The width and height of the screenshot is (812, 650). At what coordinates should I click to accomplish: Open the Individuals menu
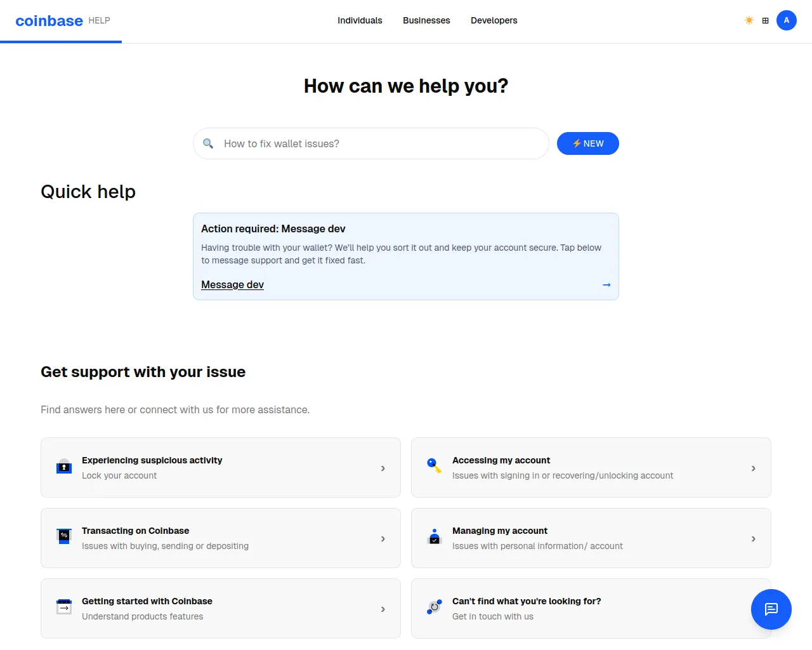point(360,20)
